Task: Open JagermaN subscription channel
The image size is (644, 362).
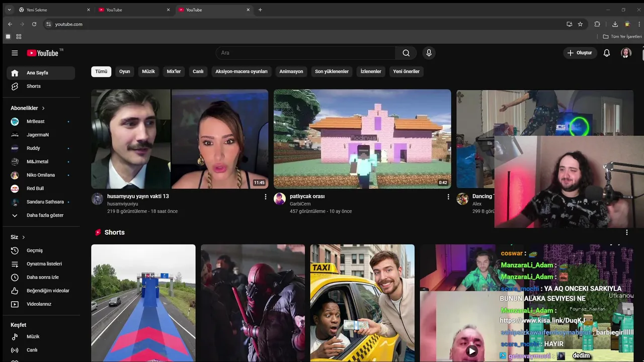Action: tap(41, 135)
